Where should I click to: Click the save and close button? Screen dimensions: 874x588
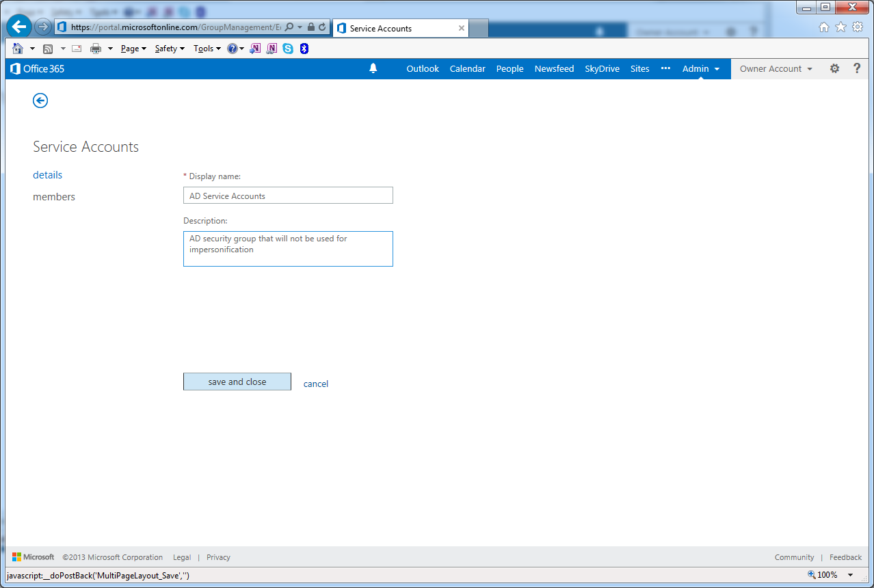tap(237, 382)
